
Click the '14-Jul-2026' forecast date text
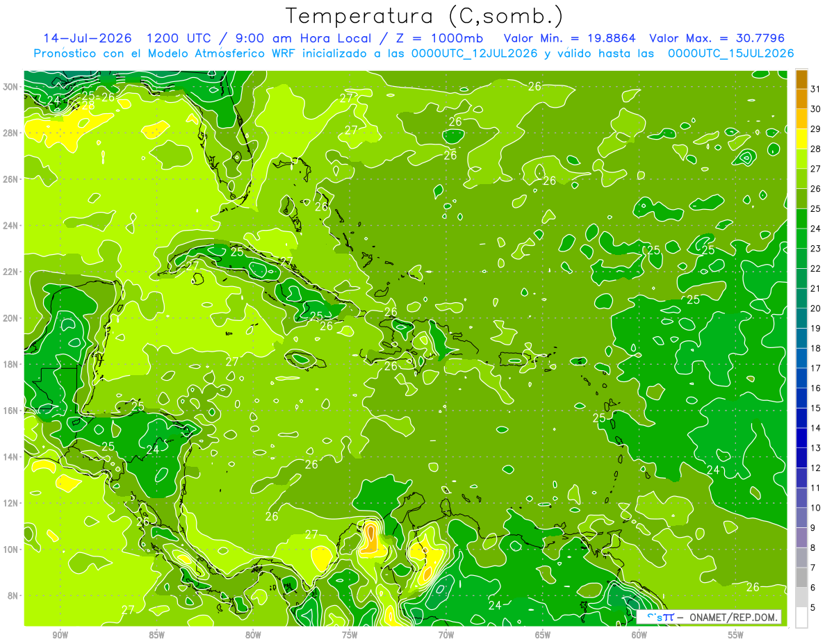point(88,38)
